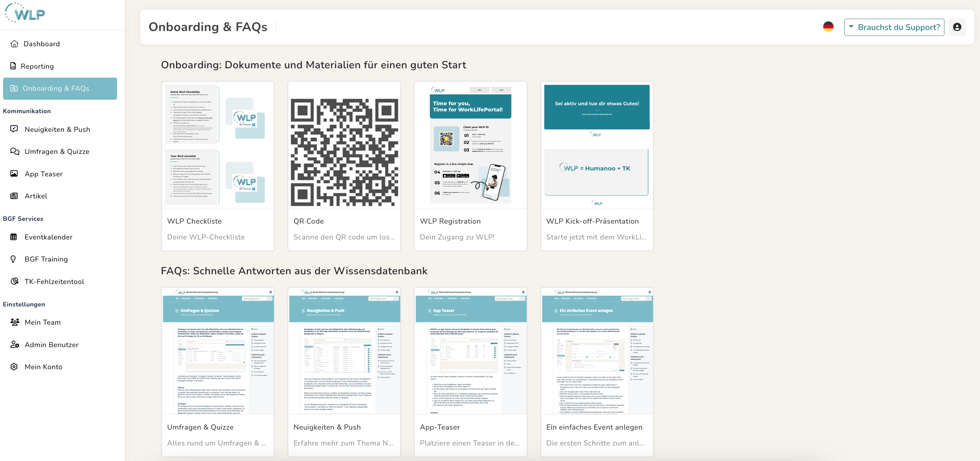The height and width of the screenshot is (461, 980).
Task: Open the user profile account icon
Action: click(957, 27)
